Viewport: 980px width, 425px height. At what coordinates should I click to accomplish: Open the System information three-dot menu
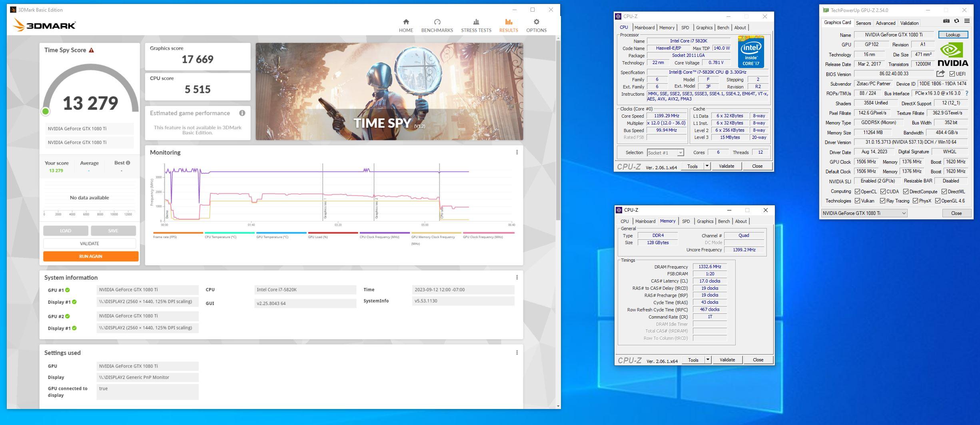tap(517, 277)
